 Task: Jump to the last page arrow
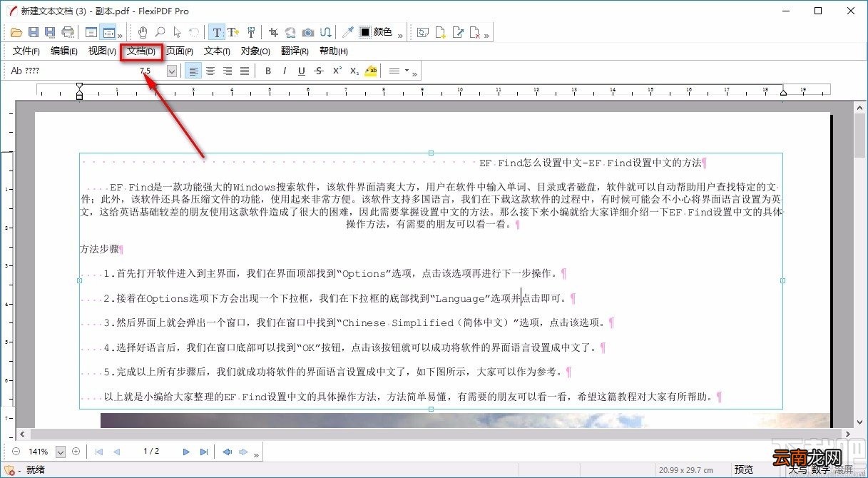pos(204,452)
